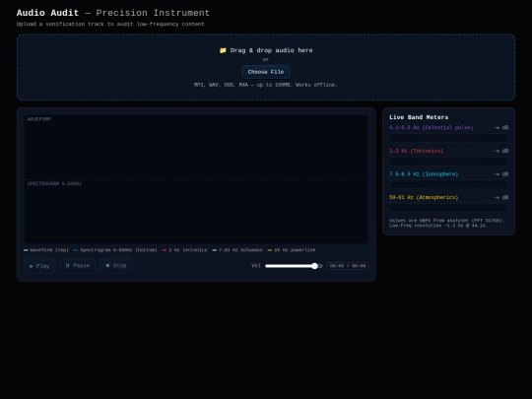Click the 60 Hz powerline legend entry
The height and width of the screenshot is (399, 532).
pos(292,250)
